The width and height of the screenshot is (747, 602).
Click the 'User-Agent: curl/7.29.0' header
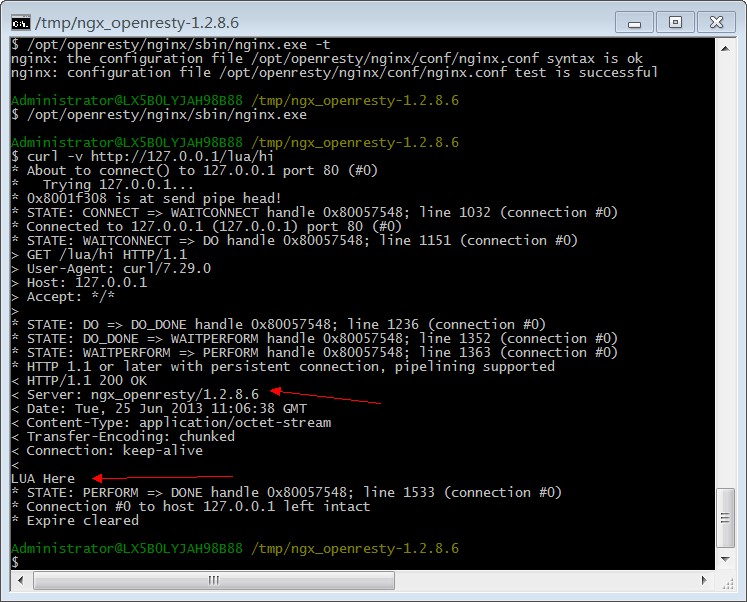(111, 269)
